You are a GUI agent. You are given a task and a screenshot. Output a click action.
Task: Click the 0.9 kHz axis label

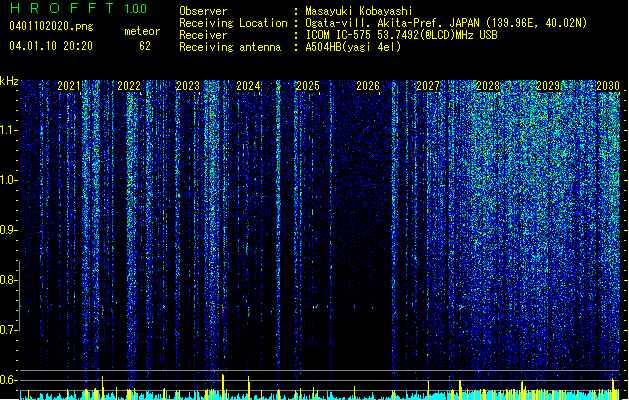pos(9,230)
